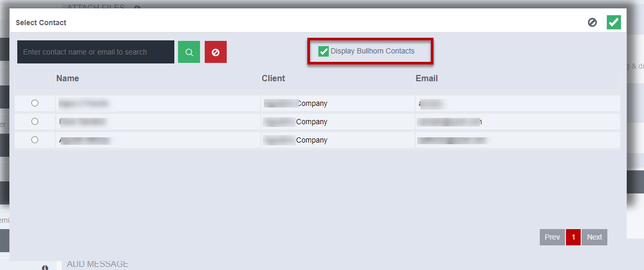Click the first row's Client company cell
The width and height of the screenshot is (644, 270).
(296, 104)
